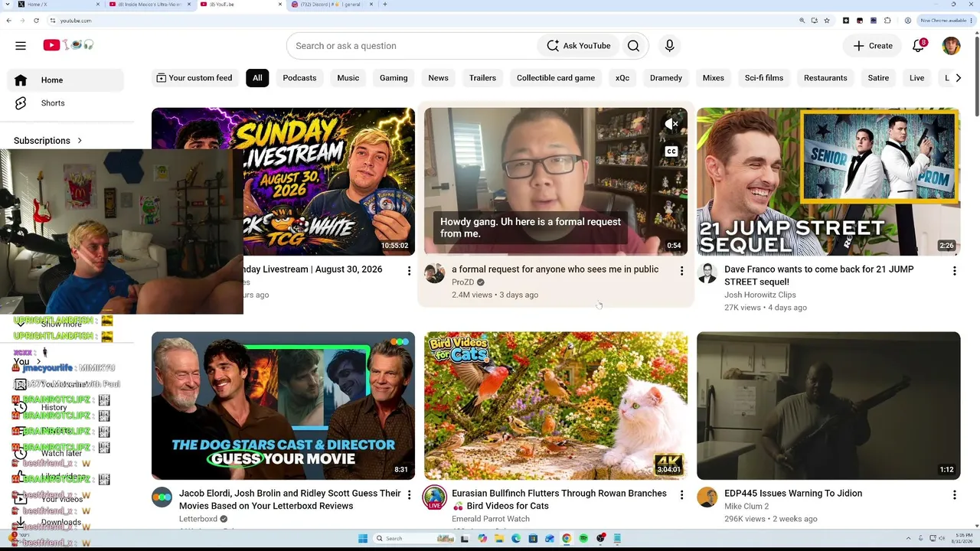Open Letterboxd channel avatar
Screen dimensions: 980x551
tap(162, 497)
